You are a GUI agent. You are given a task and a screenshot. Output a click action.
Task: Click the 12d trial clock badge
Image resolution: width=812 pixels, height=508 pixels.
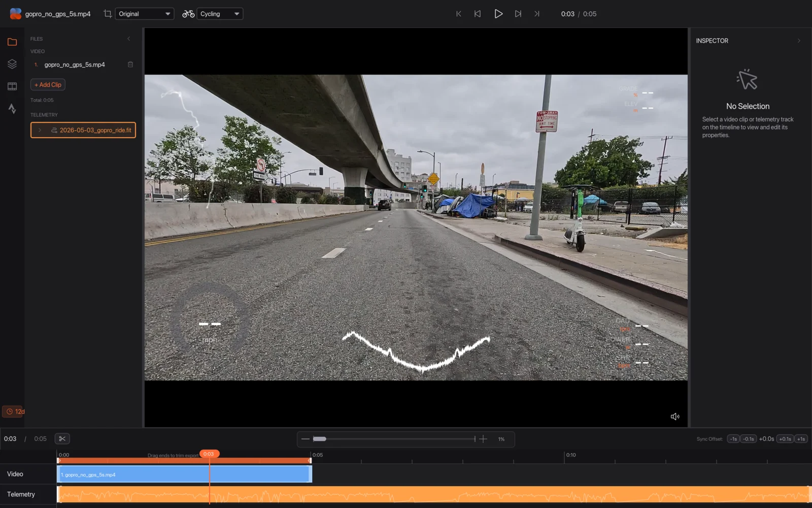coord(14,411)
